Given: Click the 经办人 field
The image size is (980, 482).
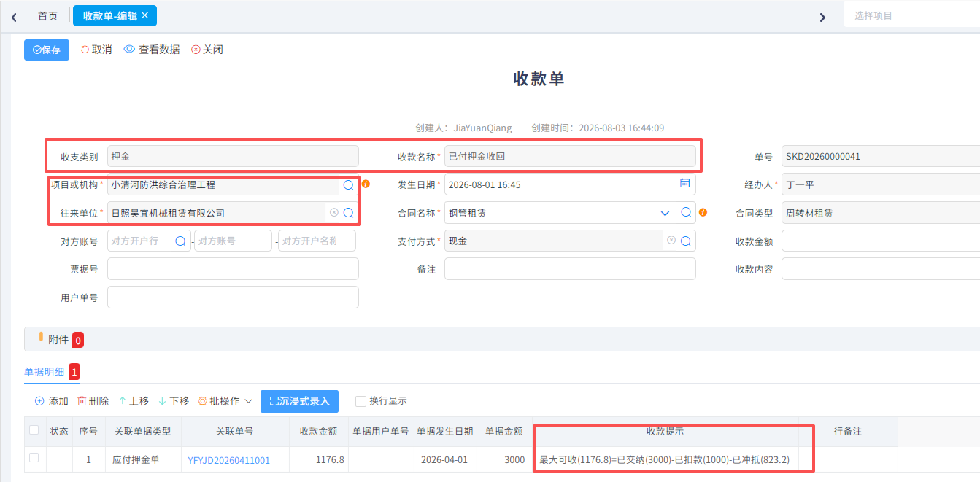Looking at the screenshot, I should click(x=880, y=184).
